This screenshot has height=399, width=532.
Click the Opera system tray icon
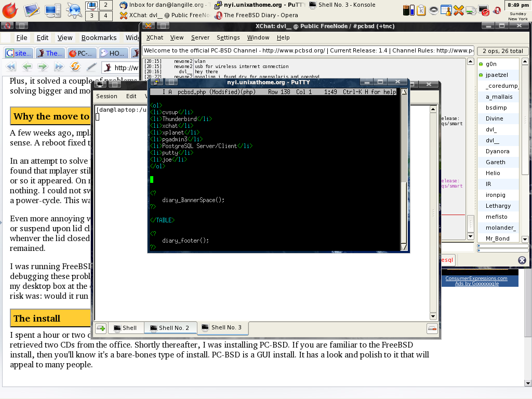coord(497,10)
